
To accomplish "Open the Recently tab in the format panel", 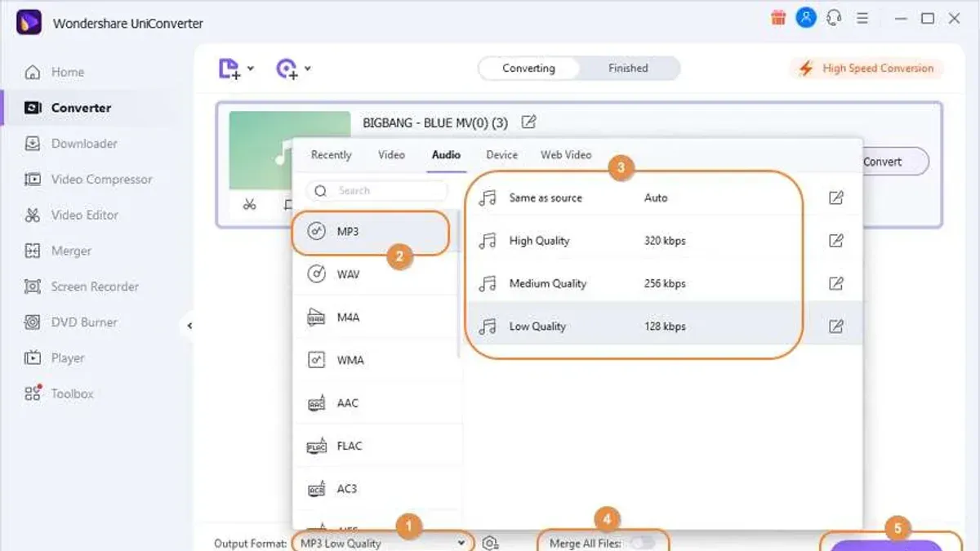I will pos(331,155).
